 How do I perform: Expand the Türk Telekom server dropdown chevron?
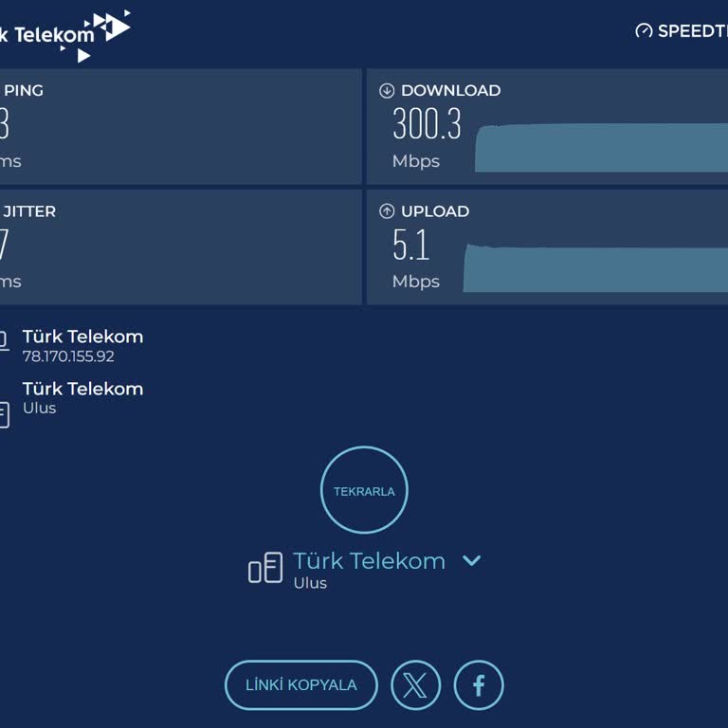tap(472, 561)
